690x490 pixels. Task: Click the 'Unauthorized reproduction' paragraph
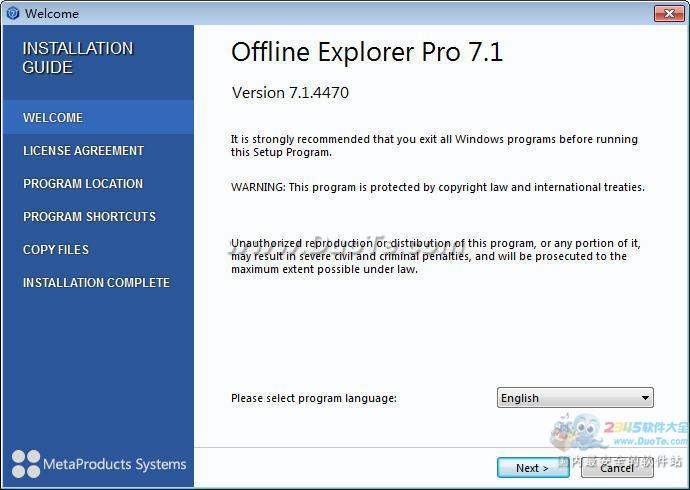coord(436,256)
